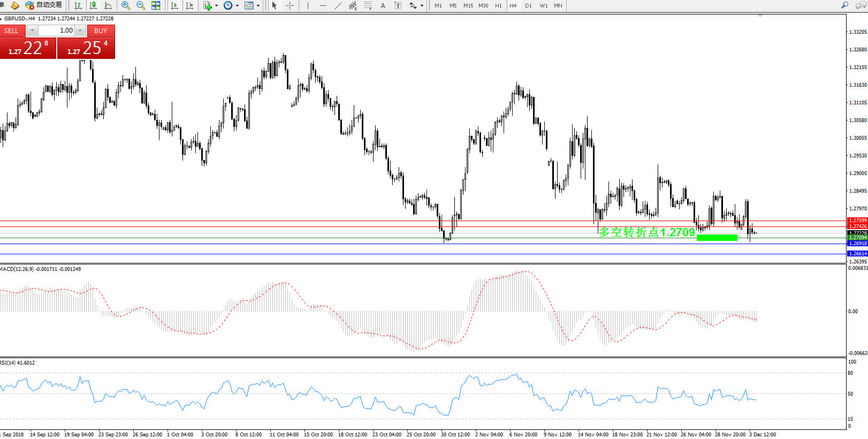Select the Fibonacci retracement tool
Image resolution: width=868 pixels, height=439 pixels.
tap(368, 5)
